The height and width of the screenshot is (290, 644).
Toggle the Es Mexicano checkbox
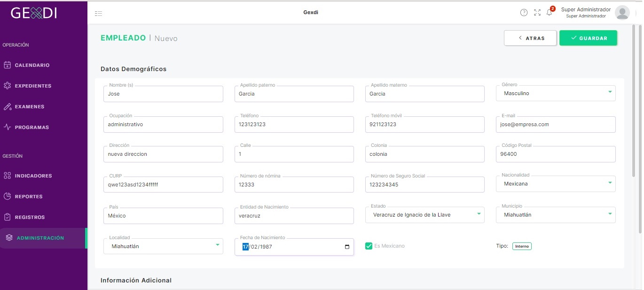click(x=369, y=246)
